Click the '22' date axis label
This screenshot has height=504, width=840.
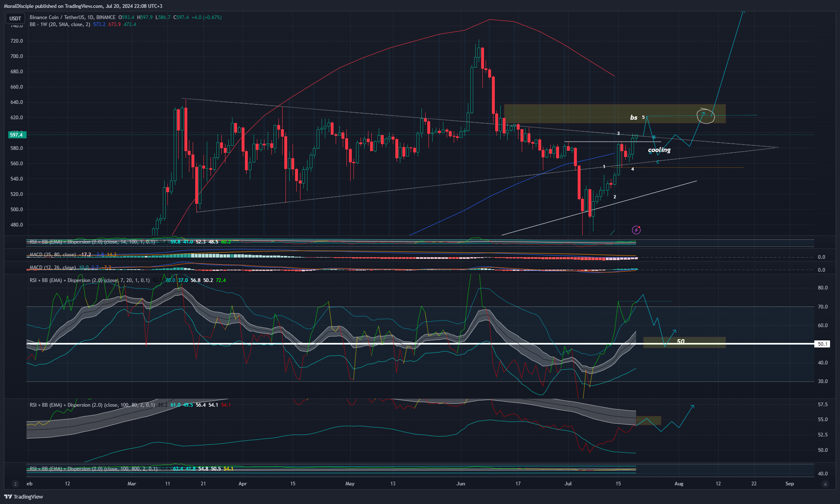754,484
